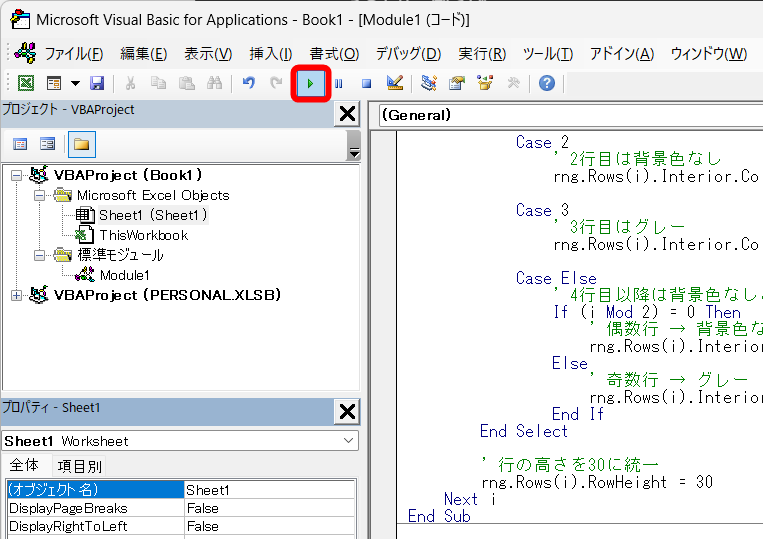Select the Microsoft Excel Objects folder

pyautogui.click(x=153, y=196)
